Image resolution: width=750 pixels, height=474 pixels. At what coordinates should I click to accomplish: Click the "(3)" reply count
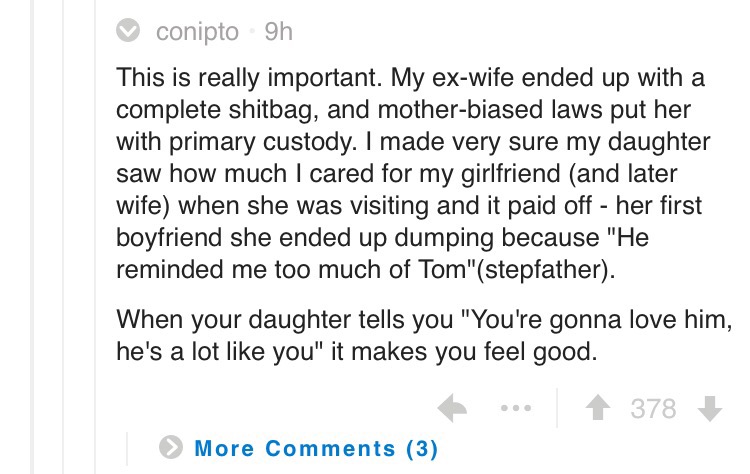tap(422, 449)
